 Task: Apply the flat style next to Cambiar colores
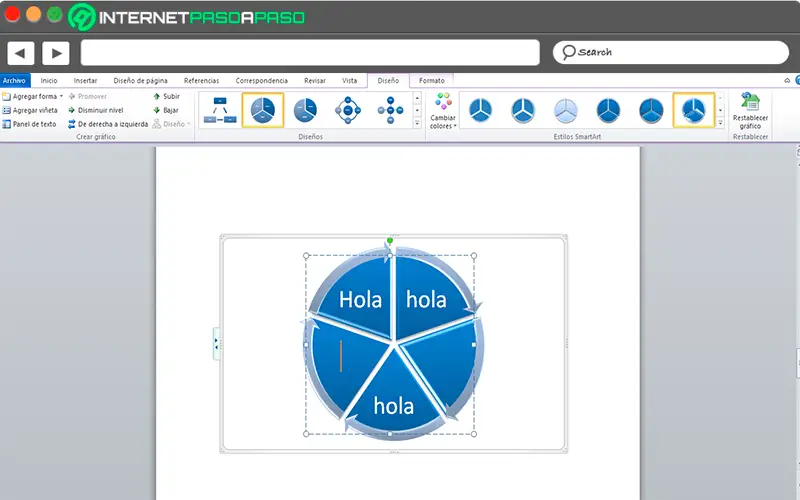481,110
